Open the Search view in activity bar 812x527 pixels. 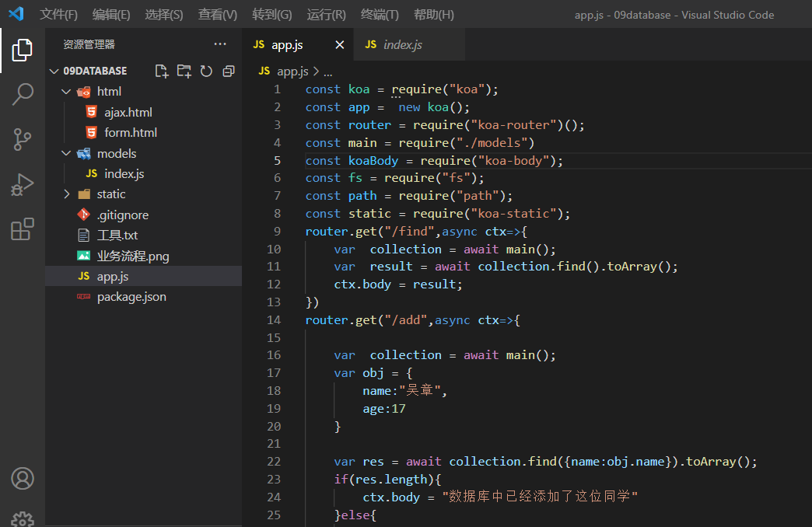pos(23,94)
